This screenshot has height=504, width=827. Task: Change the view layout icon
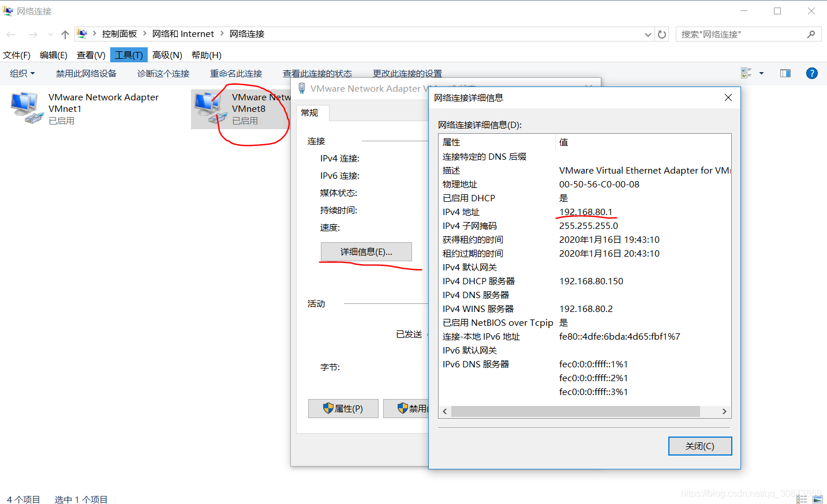pos(746,73)
